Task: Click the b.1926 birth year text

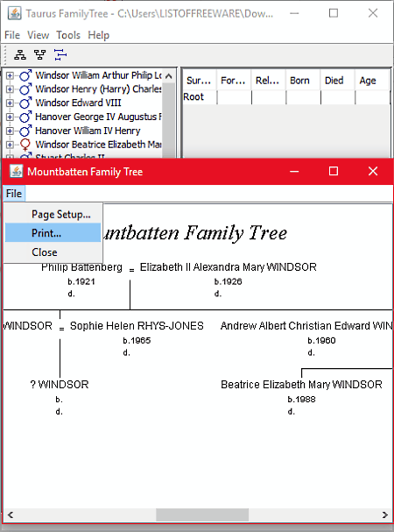Action: click(x=229, y=281)
